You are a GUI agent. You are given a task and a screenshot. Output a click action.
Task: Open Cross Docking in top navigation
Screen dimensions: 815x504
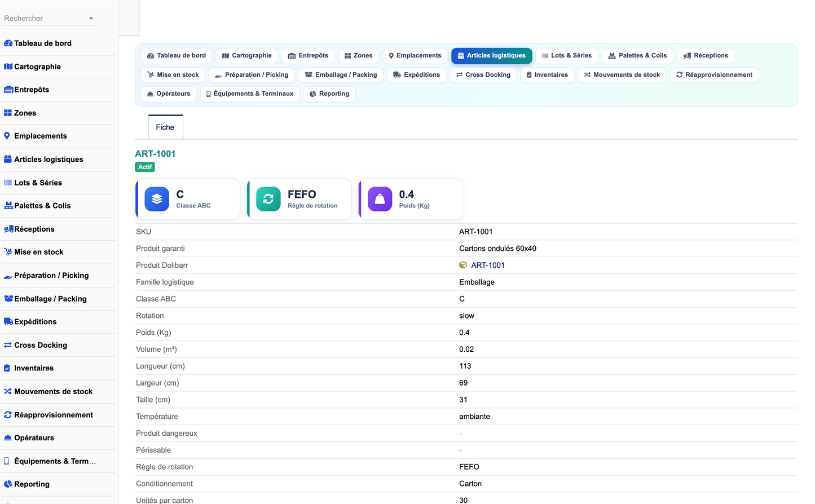coord(483,75)
